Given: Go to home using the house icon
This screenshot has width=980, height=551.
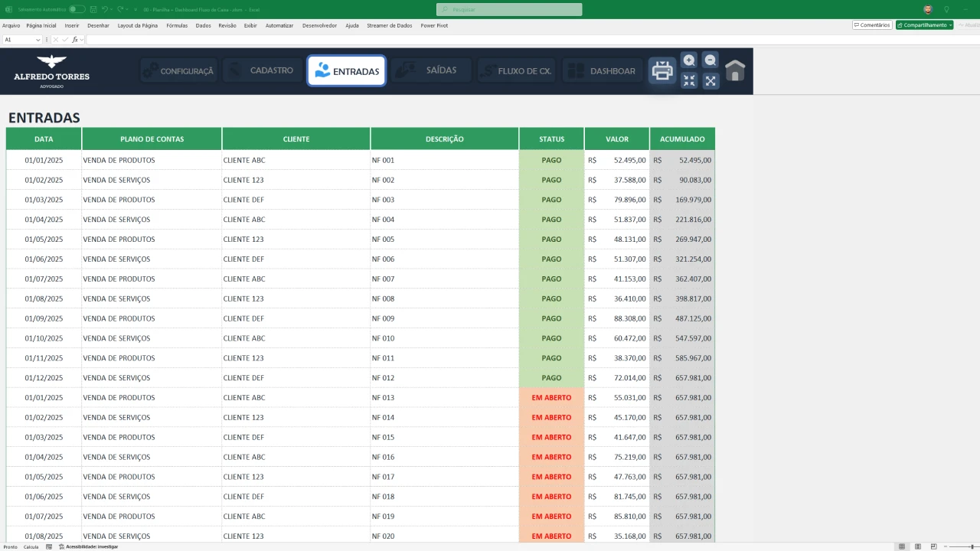Looking at the screenshot, I should [735, 71].
